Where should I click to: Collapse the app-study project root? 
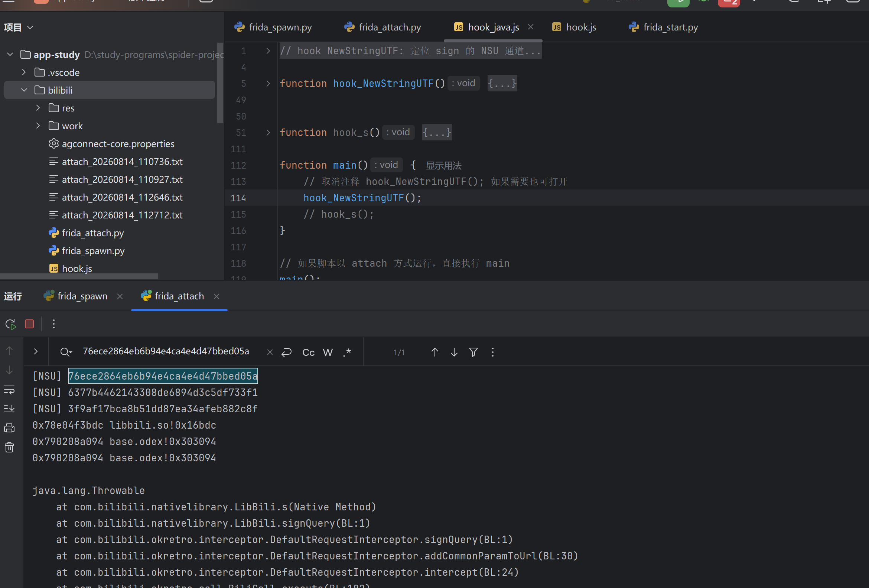(x=10, y=55)
